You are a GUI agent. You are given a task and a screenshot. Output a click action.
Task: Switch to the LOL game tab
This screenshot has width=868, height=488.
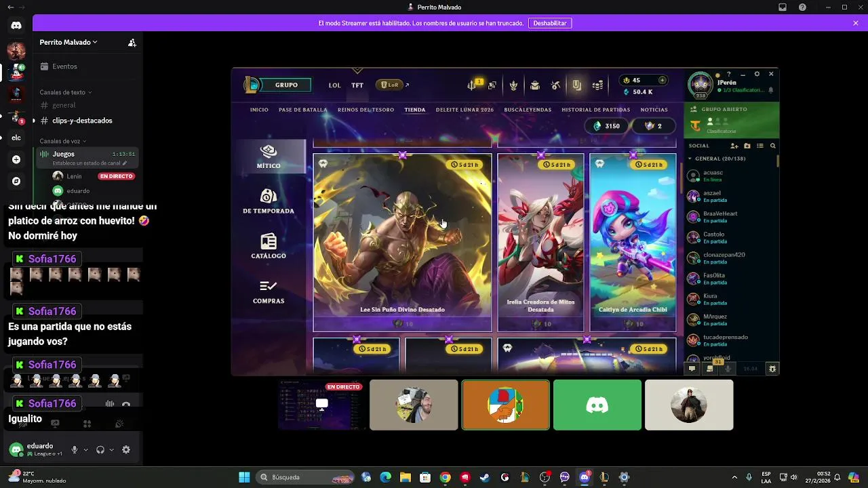335,85
